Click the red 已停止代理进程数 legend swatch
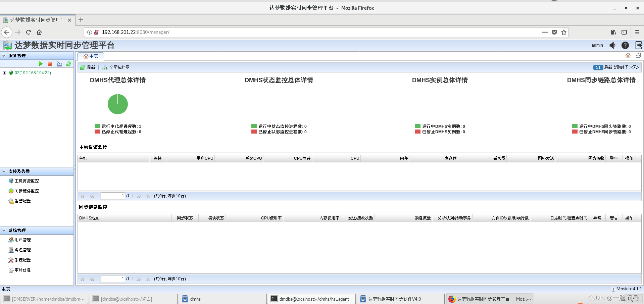 [97, 132]
